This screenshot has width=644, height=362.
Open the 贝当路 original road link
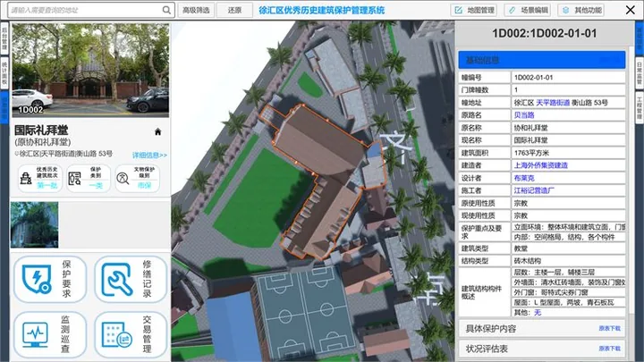tap(524, 115)
